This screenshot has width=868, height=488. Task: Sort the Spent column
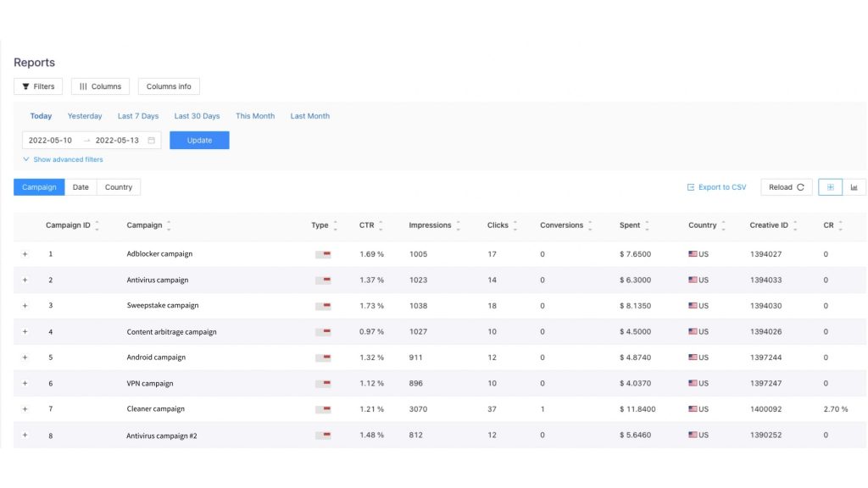coord(647,225)
